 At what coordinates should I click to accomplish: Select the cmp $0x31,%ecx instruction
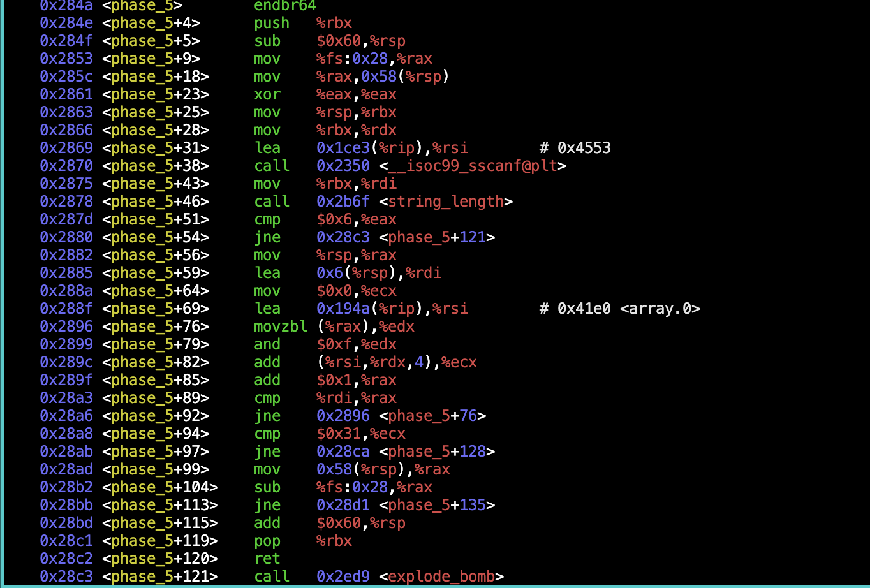pos(332,433)
